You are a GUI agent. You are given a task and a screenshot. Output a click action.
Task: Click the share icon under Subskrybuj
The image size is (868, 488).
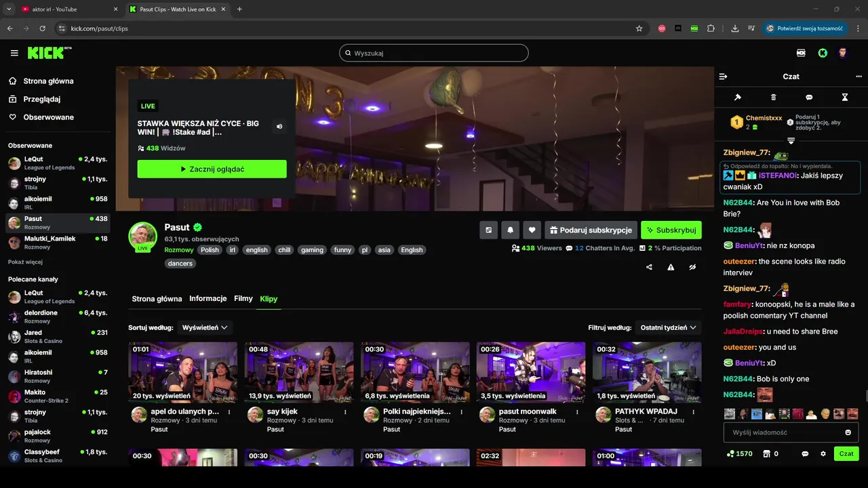(650, 267)
